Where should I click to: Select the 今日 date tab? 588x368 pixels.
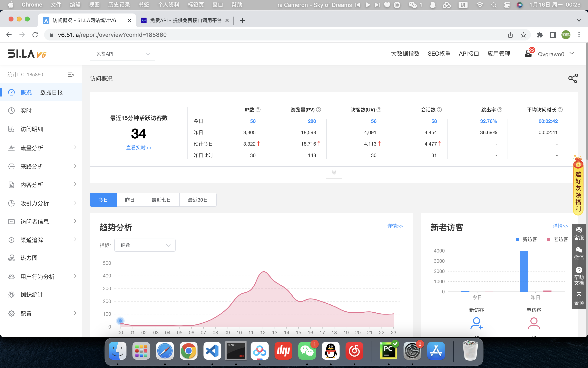103,200
